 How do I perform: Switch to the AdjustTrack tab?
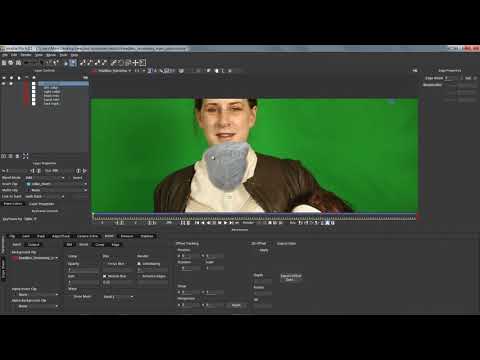61,236
